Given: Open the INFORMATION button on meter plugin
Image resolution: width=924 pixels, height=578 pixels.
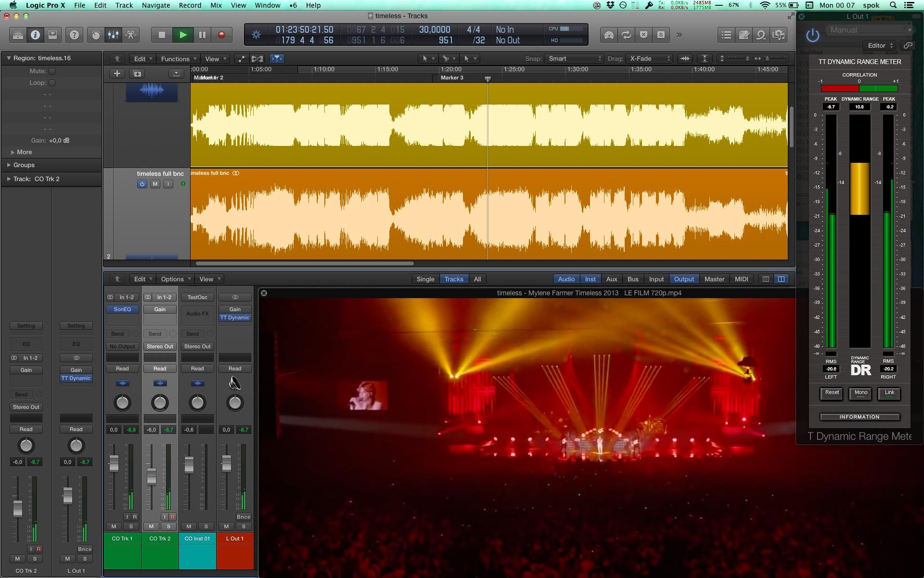Looking at the screenshot, I should 860,417.
